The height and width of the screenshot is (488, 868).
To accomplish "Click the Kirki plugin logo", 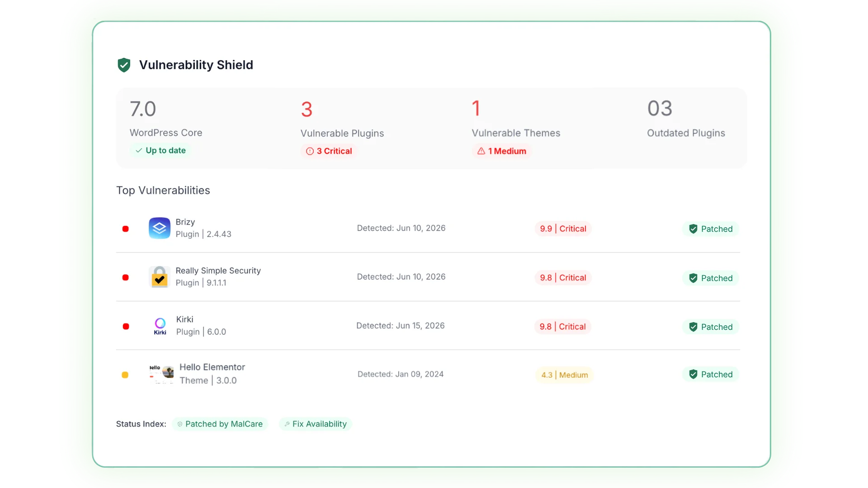I will tap(160, 326).
